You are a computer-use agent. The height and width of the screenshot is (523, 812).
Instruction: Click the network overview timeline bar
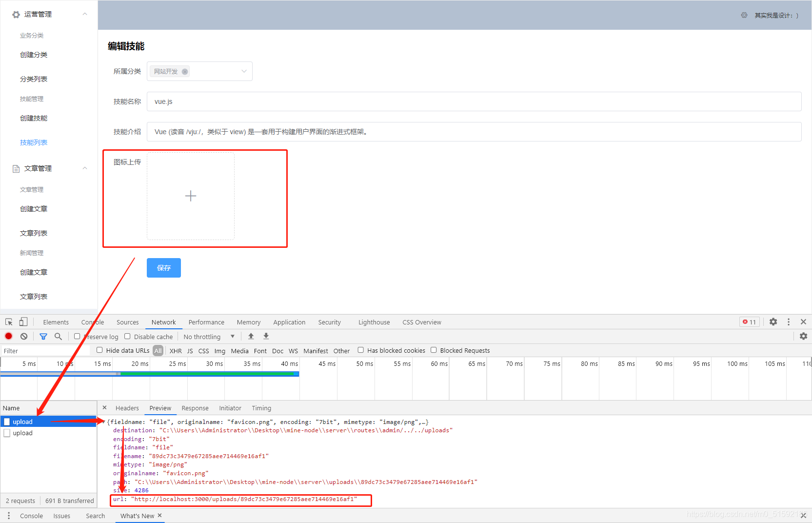pos(150,374)
